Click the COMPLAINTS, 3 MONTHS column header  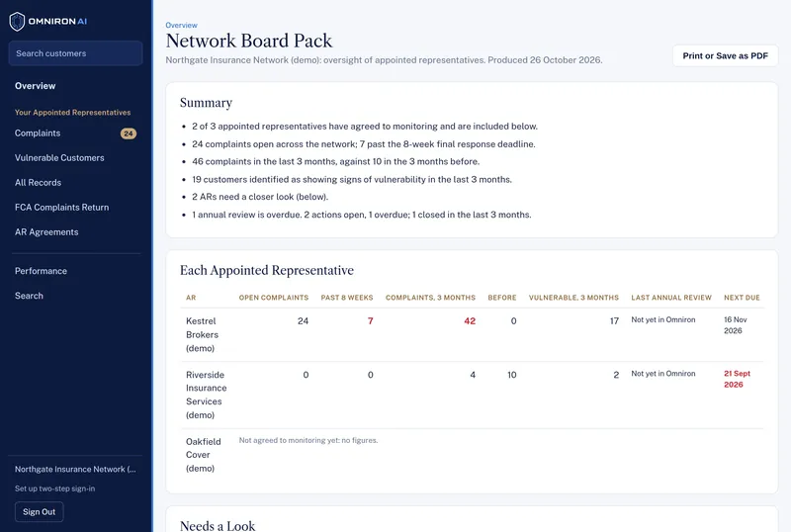point(430,298)
